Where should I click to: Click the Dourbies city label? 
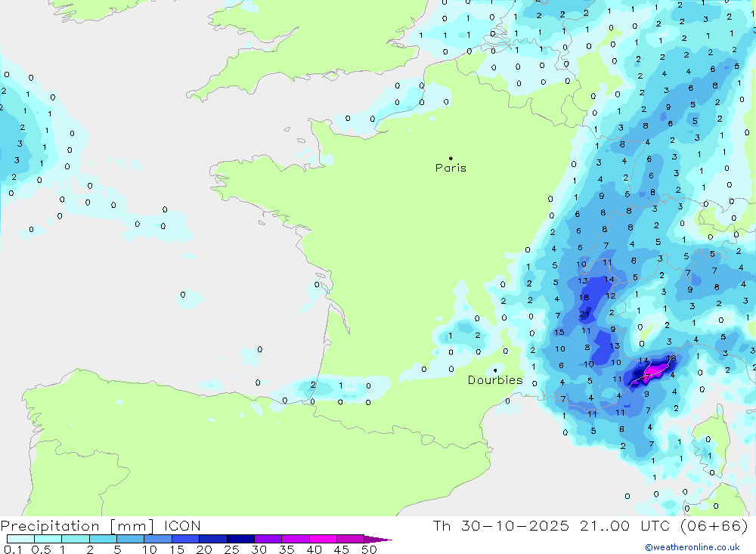495,380
